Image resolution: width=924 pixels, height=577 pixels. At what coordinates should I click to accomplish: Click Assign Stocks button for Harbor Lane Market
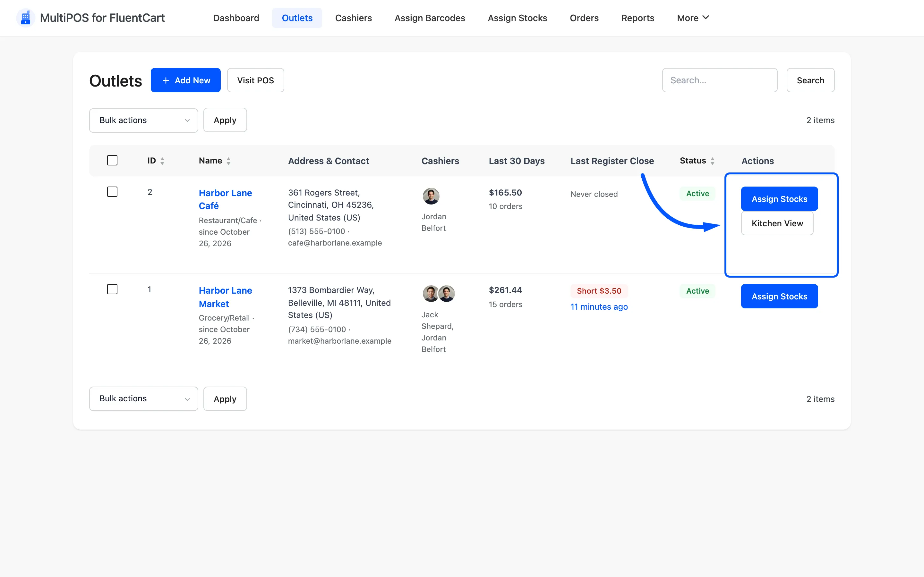[x=779, y=296]
